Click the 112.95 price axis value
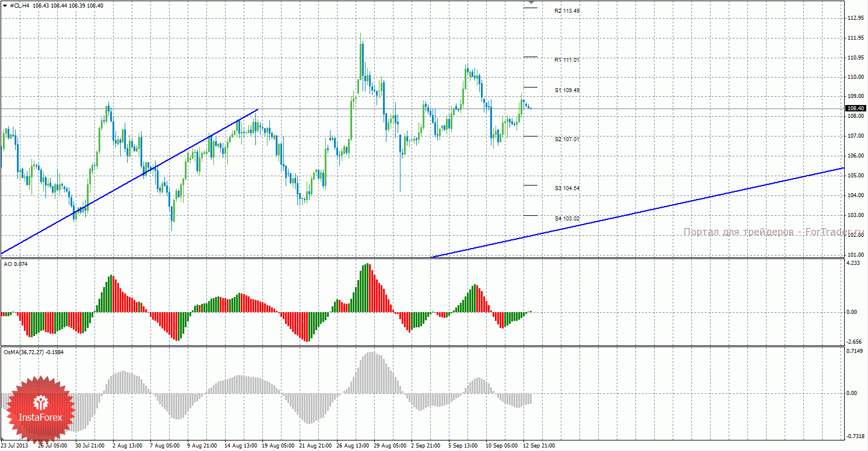 click(856, 18)
